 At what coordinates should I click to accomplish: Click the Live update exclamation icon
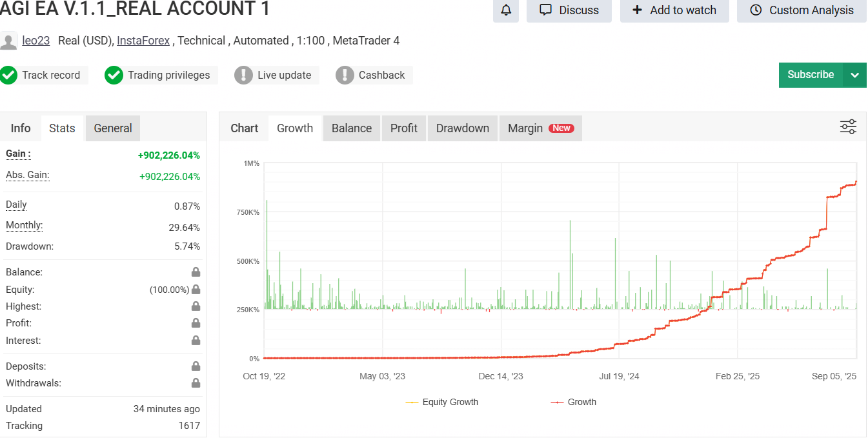pos(243,75)
